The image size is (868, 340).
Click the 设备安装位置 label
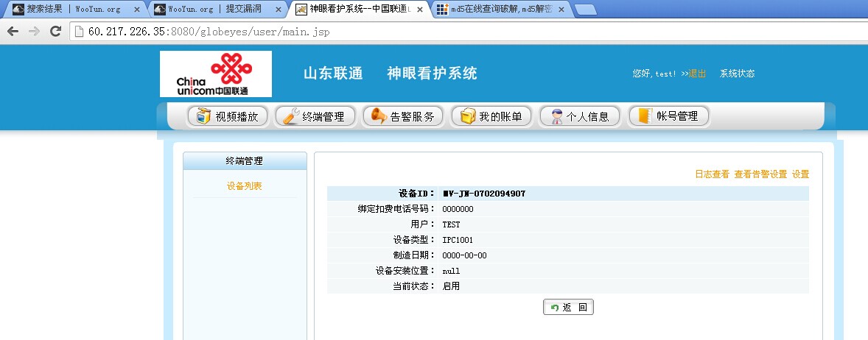(406, 271)
